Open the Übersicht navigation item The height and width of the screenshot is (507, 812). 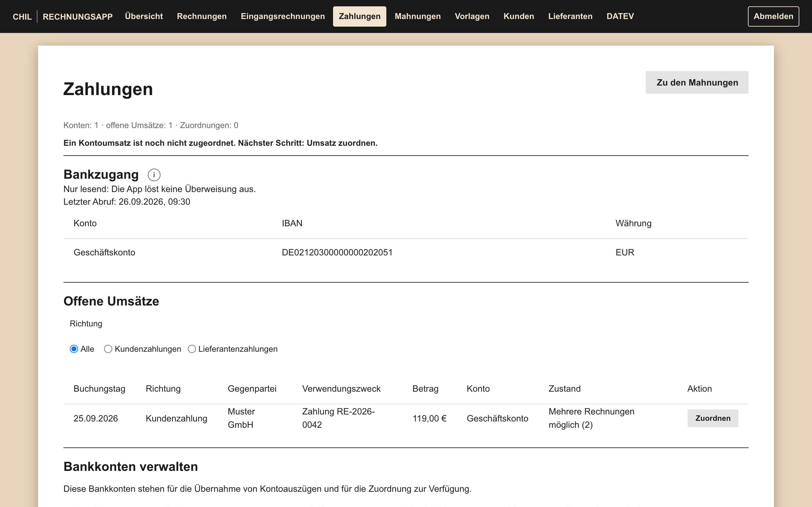[144, 16]
